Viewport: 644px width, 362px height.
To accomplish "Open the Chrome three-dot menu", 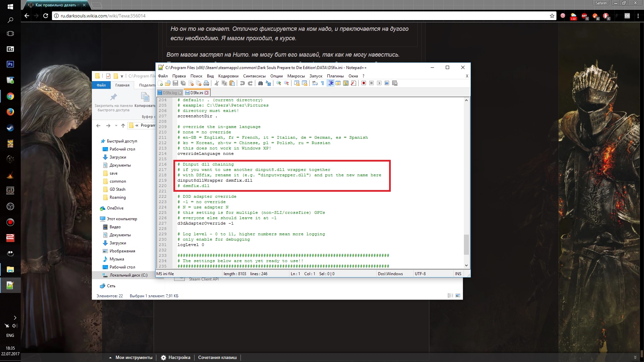I will 638,16.
